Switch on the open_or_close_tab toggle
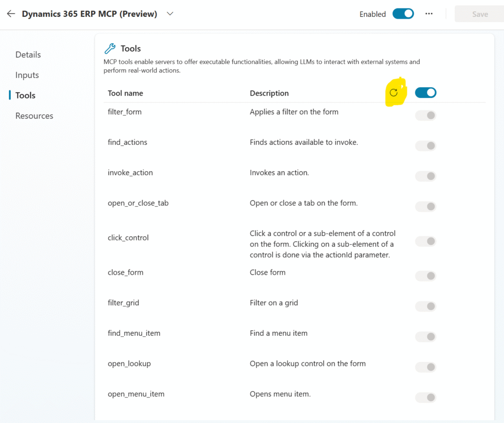 (x=426, y=206)
